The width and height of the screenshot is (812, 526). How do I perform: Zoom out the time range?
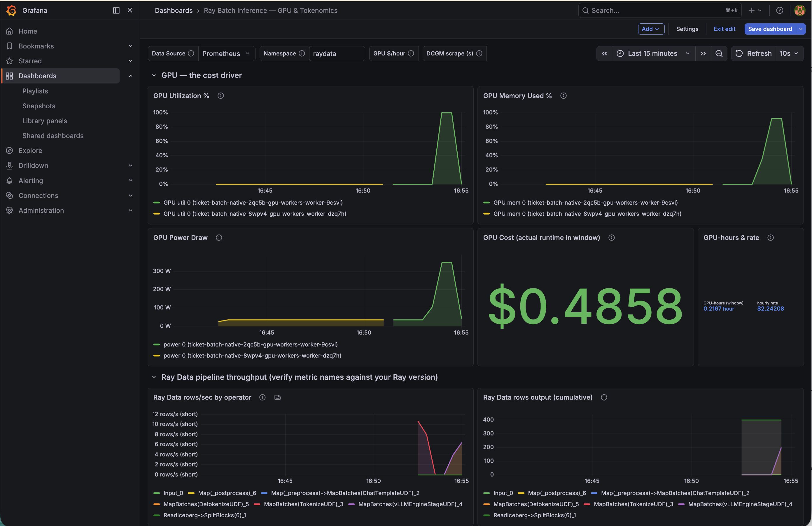pos(719,54)
